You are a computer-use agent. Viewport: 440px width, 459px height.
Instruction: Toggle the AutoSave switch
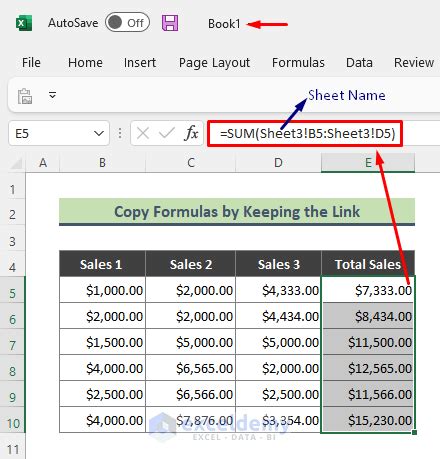(127, 23)
